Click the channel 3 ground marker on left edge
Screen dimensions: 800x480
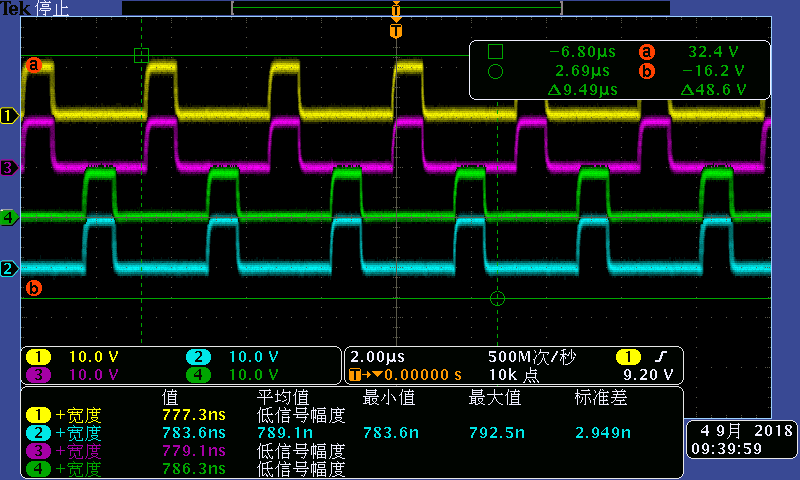tap(9, 167)
